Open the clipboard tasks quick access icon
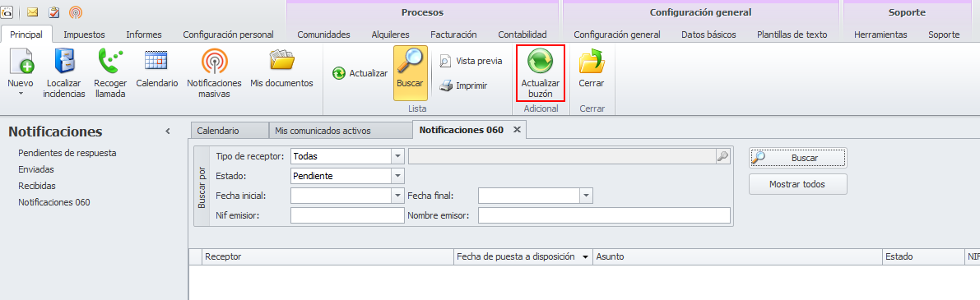980x300 pixels. [53, 12]
